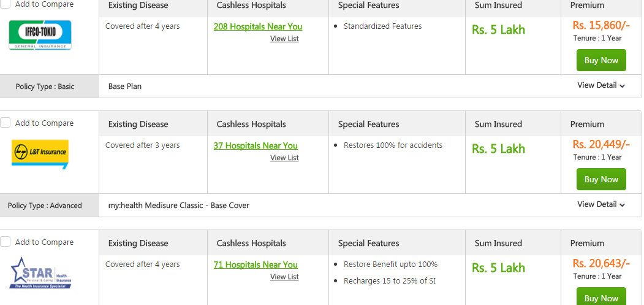Expand View Detail for the Base Plan
This screenshot has width=644, height=305.
tap(600, 85)
